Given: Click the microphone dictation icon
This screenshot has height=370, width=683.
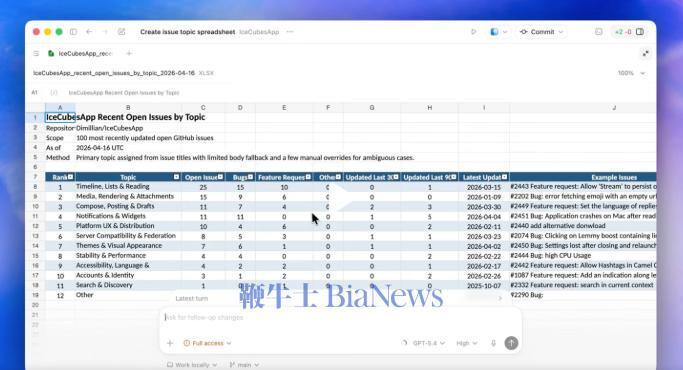Looking at the screenshot, I should point(493,343).
